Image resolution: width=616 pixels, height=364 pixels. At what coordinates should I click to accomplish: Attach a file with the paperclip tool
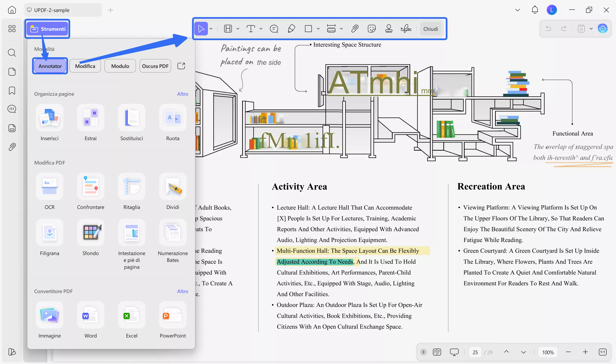tap(355, 29)
